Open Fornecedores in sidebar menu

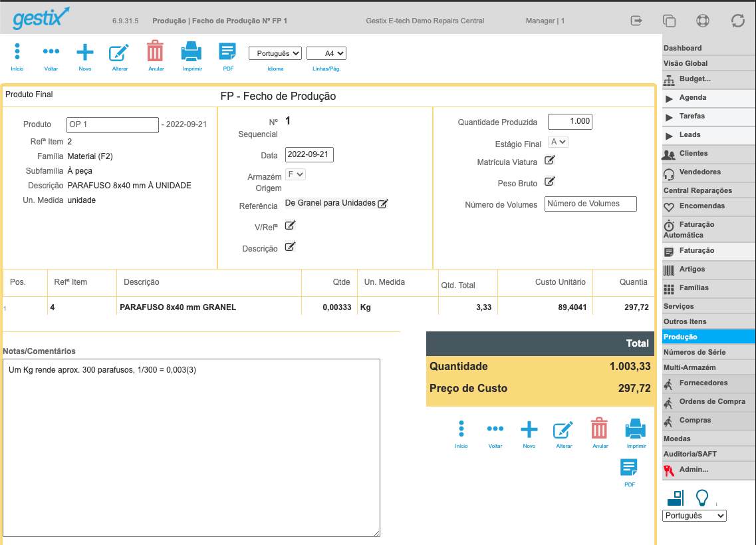pos(709,383)
